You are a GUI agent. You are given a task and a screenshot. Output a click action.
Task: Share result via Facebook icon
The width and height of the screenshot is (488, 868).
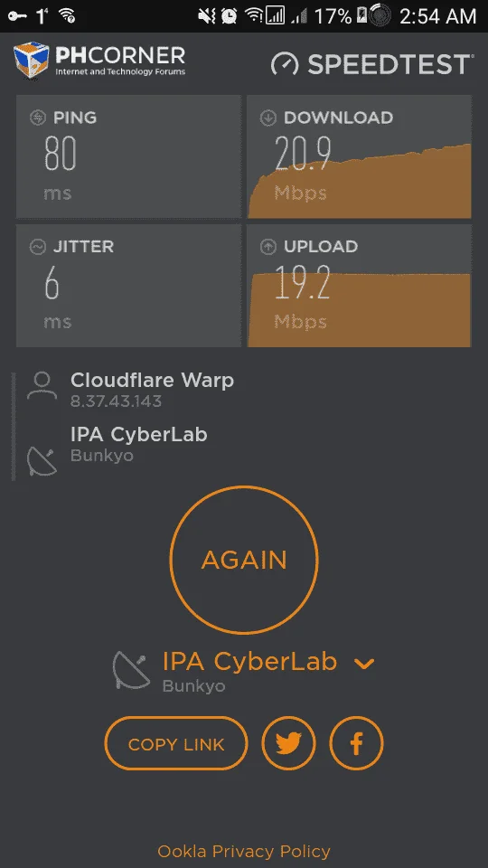[356, 743]
